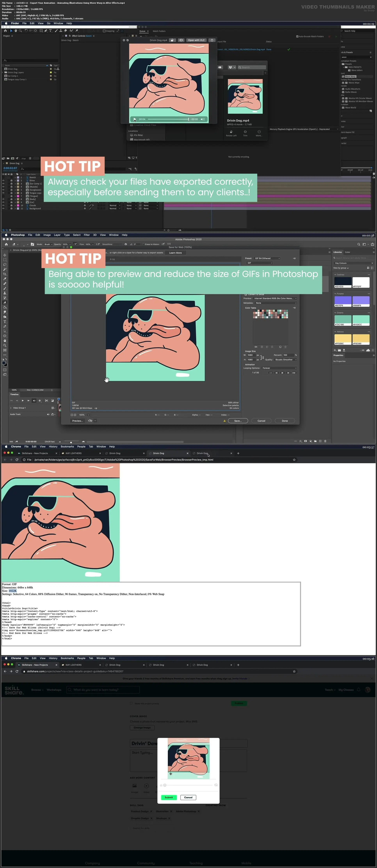Select the Crop tool in Photoshop
Image resolution: width=377 pixels, height=868 pixels.
[x=5, y=274]
